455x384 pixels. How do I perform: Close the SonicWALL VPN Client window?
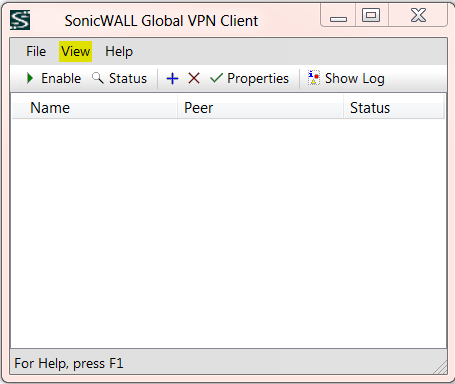point(418,15)
